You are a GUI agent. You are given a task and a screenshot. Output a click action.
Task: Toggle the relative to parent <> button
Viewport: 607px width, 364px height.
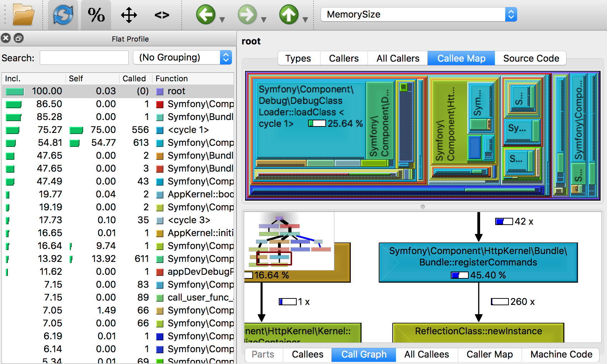tap(162, 15)
